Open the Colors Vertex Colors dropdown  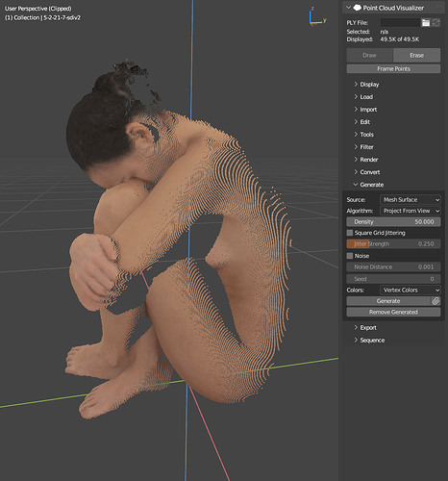click(411, 290)
